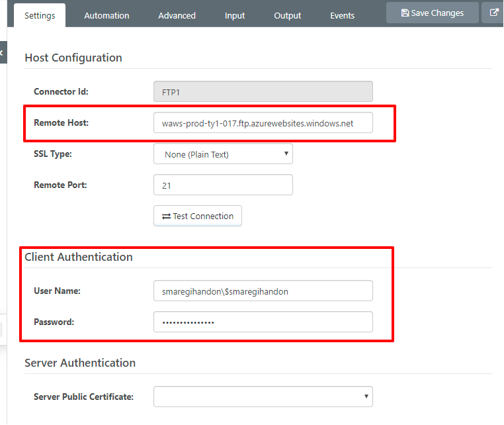
Task: Click the Connector Id field
Action: 263,91
